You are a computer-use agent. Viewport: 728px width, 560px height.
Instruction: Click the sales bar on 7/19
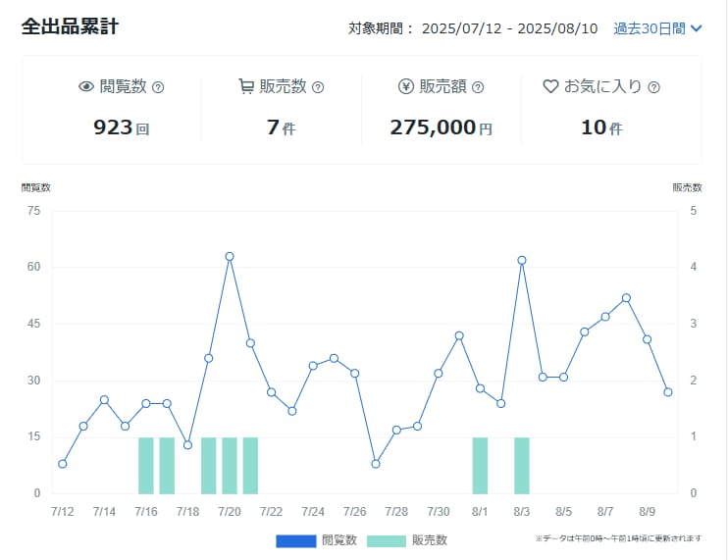click(208, 466)
